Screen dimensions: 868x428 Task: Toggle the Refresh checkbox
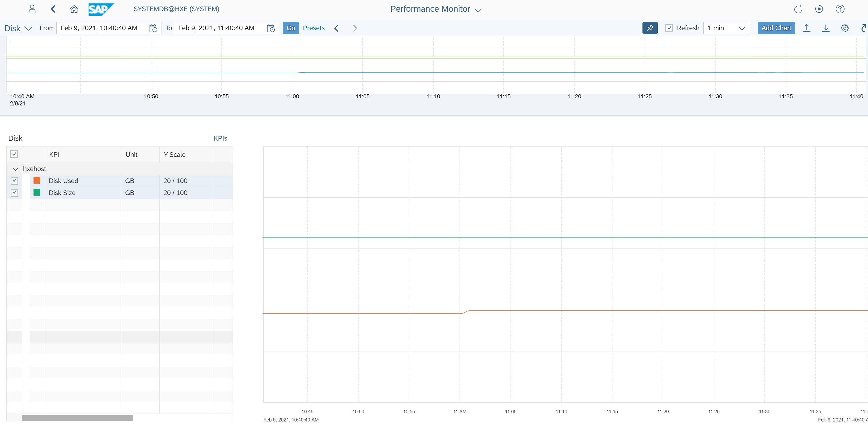pos(669,28)
